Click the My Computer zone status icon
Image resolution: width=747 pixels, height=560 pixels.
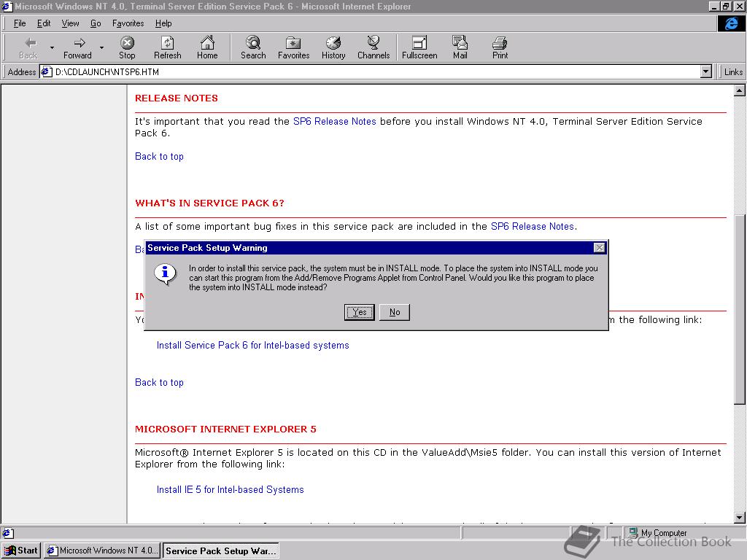click(633, 532)
